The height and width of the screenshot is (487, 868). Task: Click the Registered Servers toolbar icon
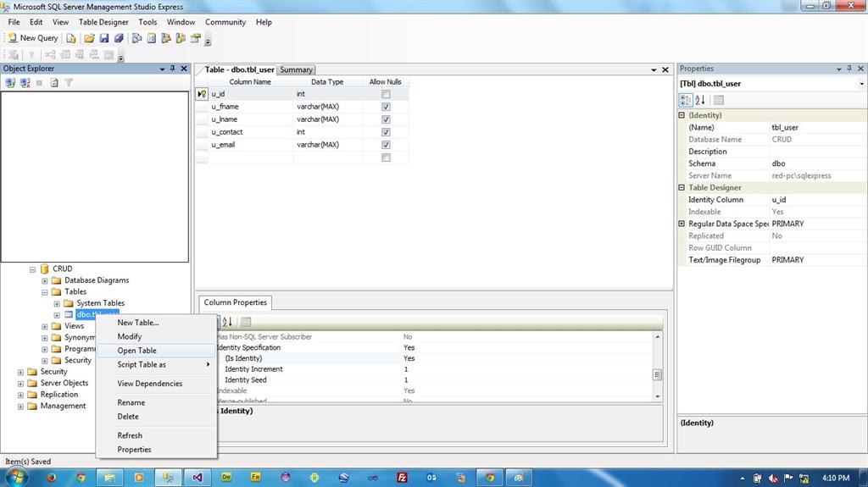click(x=136, y=38)
